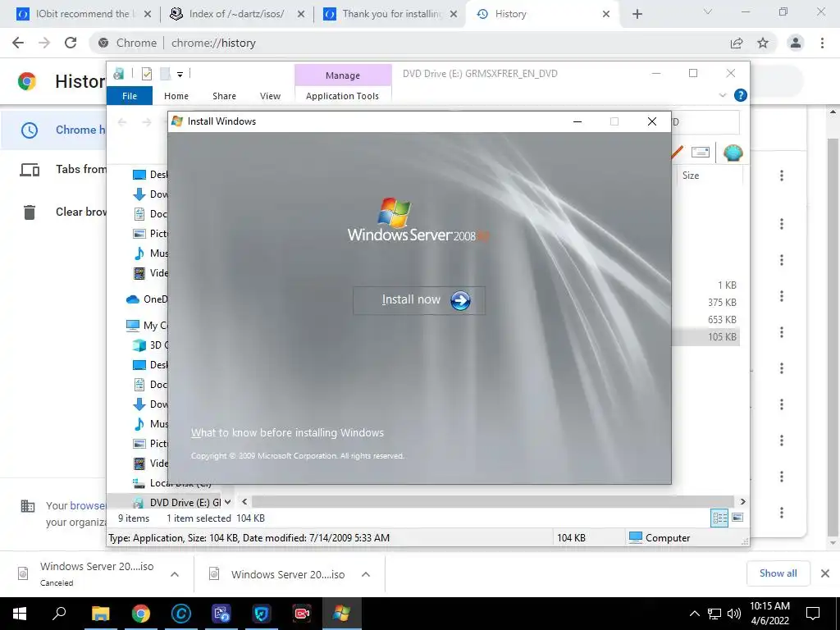Open the Chrome profile avatar
Screen dimensions: 840x630
796,43
